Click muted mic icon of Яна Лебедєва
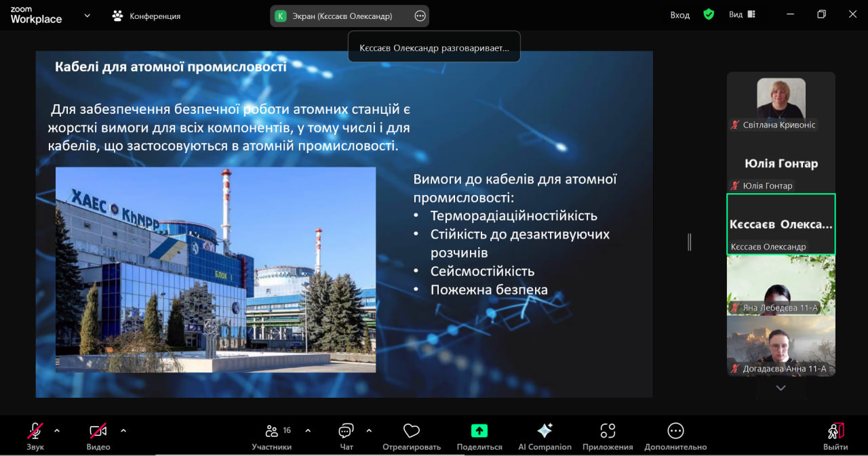The image size is (868, 456). coord(734,308)
